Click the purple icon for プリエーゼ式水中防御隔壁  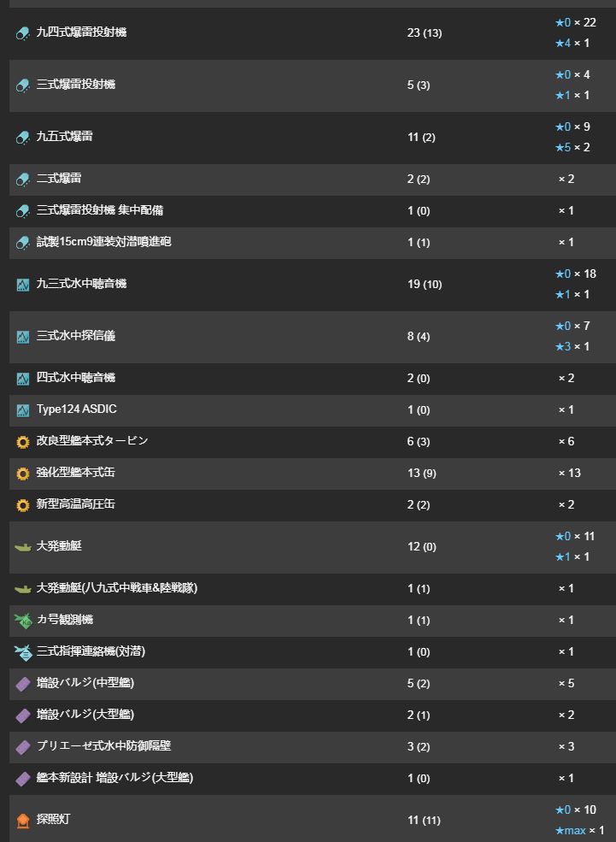coord(22,747)
